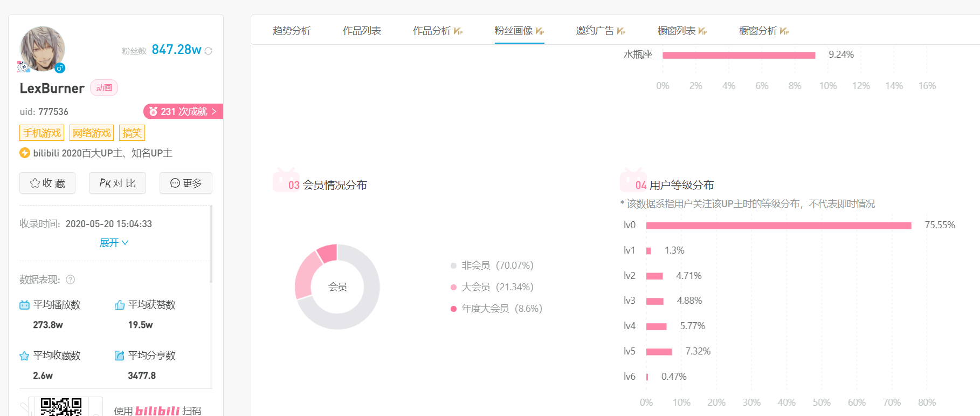
Task: Click the 收藏 favorite button
Action: pyautogui.click(x=47, y=183)
